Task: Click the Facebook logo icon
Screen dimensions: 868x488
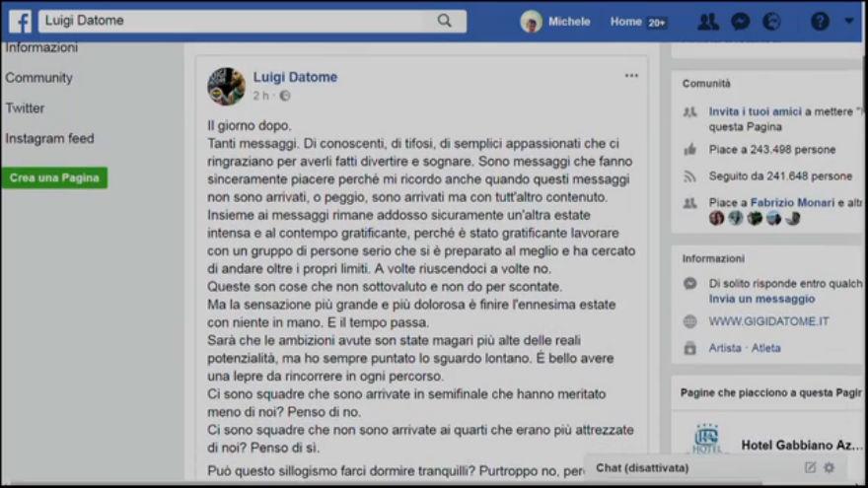Action: click(x=21, y=22)
